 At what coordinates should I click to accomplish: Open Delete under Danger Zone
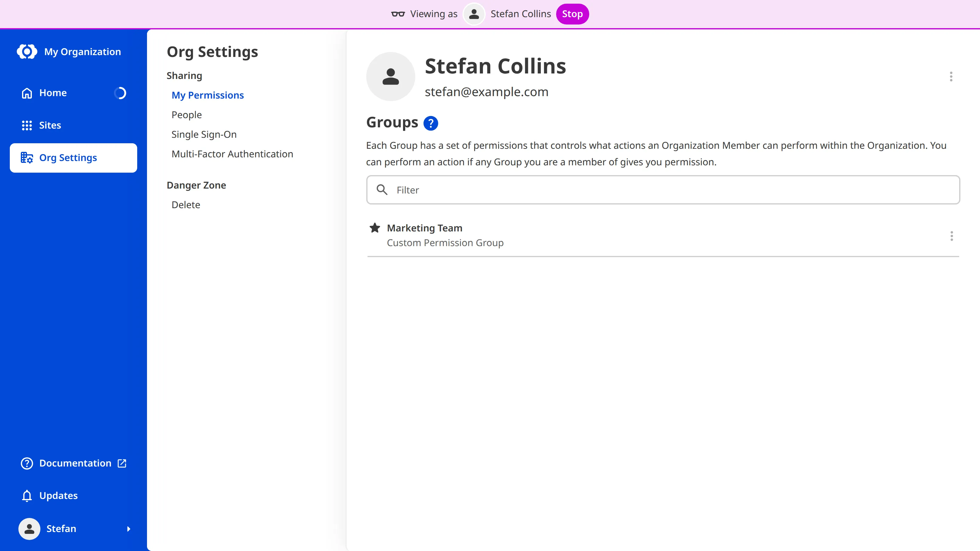click(x=186, y=205)
